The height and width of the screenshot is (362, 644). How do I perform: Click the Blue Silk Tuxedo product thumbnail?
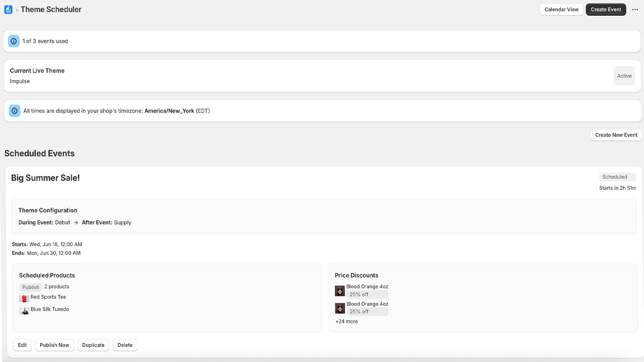pos(24,311)
